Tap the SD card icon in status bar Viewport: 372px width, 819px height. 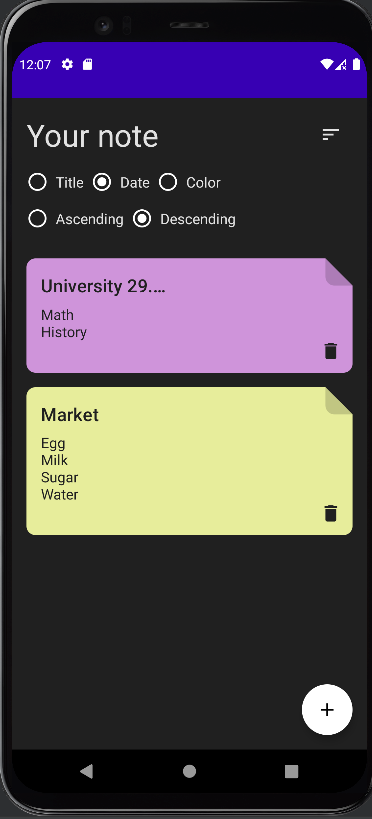tap(87, 64)
